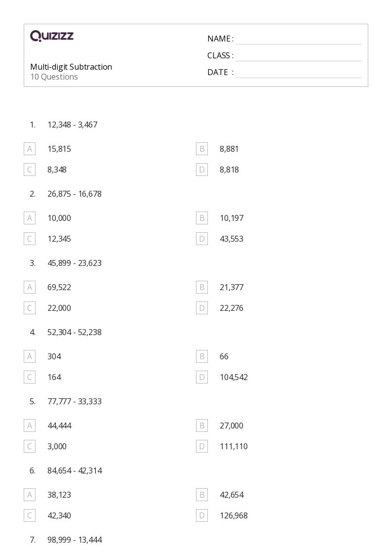Tick option B 42,654 box

point(202,495)
